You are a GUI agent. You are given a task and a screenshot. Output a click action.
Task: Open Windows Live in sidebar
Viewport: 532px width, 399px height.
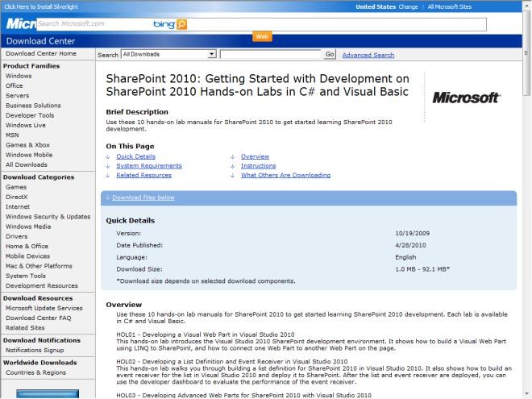click(26, 125)
